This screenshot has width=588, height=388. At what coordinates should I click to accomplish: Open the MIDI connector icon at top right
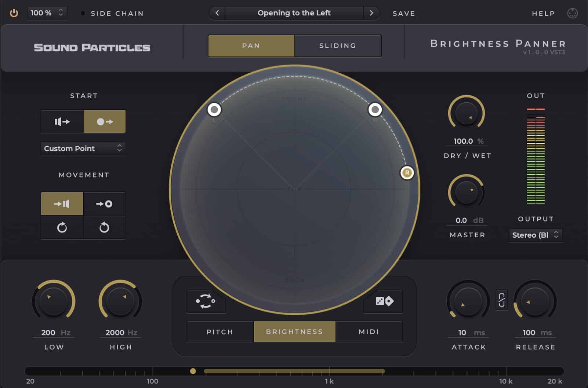point(572,13)
